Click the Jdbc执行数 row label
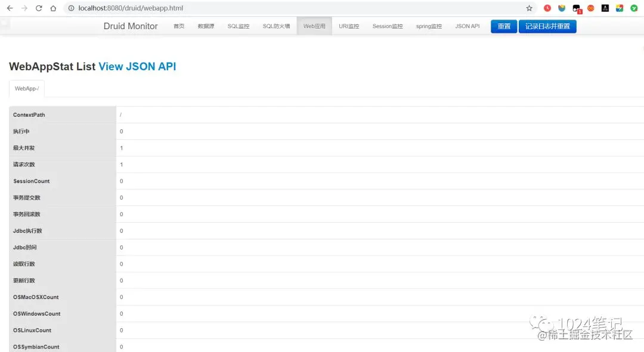 27,231
